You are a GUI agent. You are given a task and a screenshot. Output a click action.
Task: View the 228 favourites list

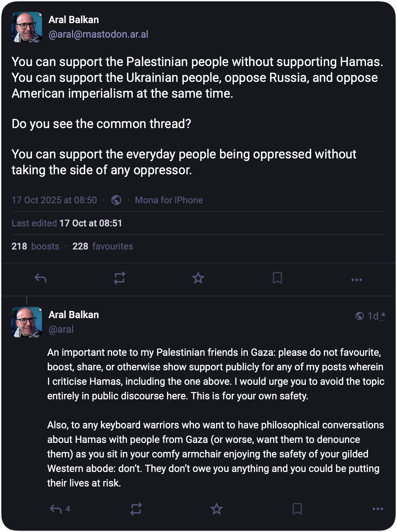103,246
